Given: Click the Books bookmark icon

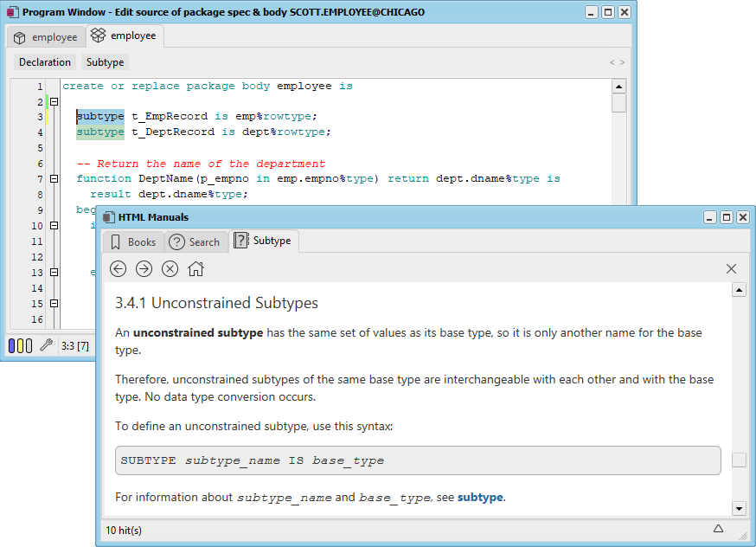Looking at the screenshot, I should click(115, 242).
